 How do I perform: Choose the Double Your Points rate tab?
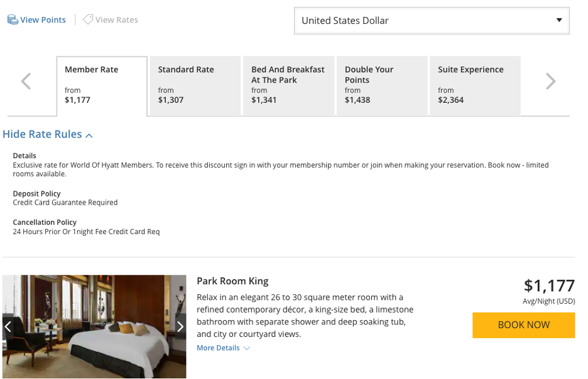pos(381,86)
